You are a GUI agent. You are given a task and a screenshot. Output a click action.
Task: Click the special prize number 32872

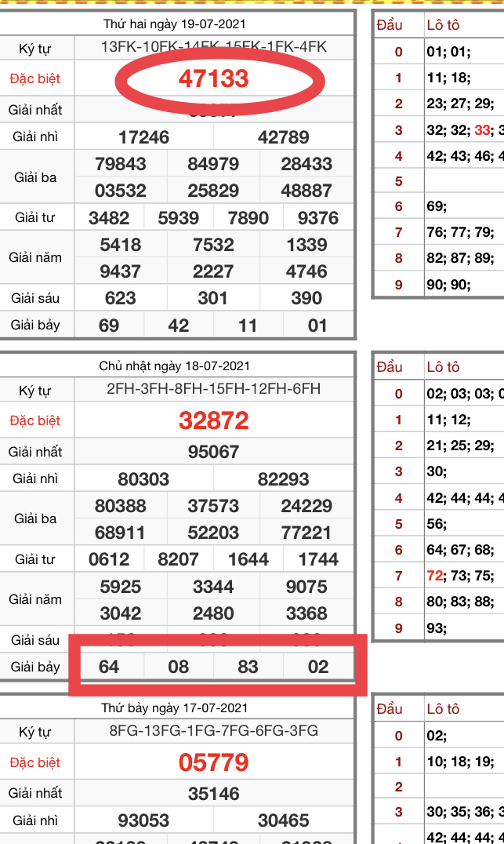coord(213,420)
